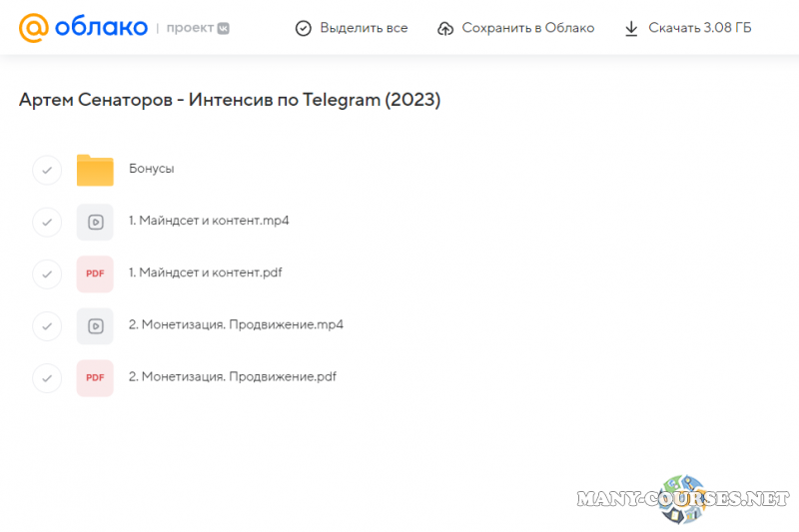This screenshot has height=532, width=799.
Task: Mark checkbox for 2. Монетизация. Продвижение.mp4
Action: [47, 325]
